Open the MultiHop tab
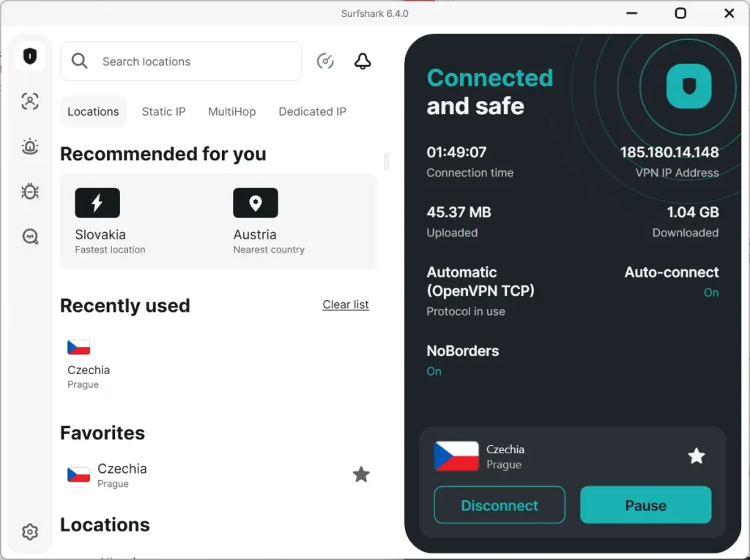Screen dimensions: 750x560 pyautogui.click(x=231, y=111)
